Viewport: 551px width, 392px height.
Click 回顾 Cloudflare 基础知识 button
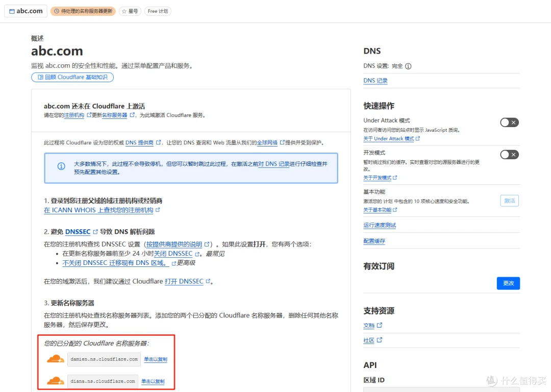tap(72, 77)
